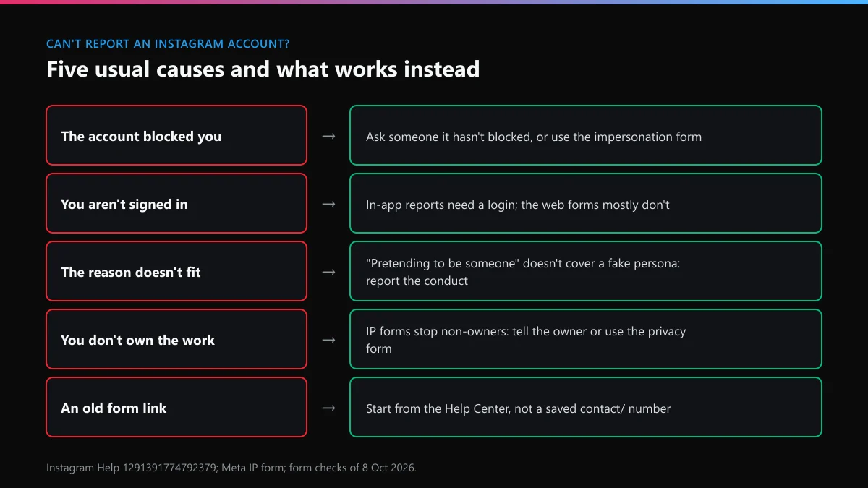Select "An old form link" box
868x488 pixels.
(x=176, y=407)
